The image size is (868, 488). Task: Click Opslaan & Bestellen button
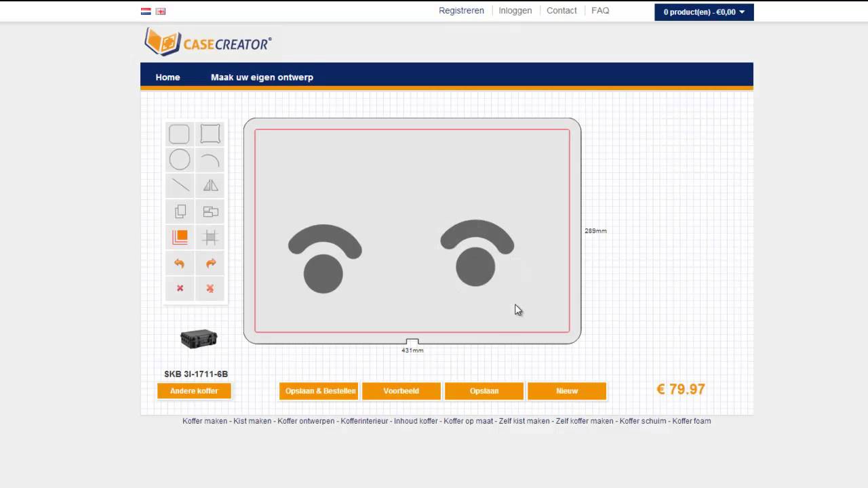[x=319, y=391]
